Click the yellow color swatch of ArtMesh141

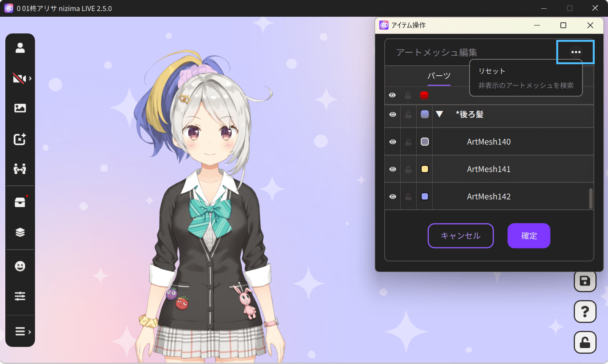(x=425, y=169)
